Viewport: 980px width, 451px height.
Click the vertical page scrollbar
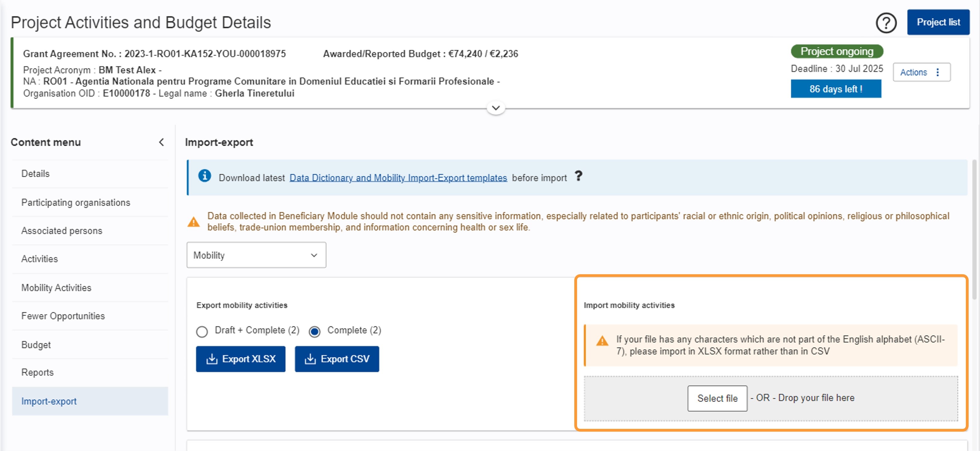[974, 230]
